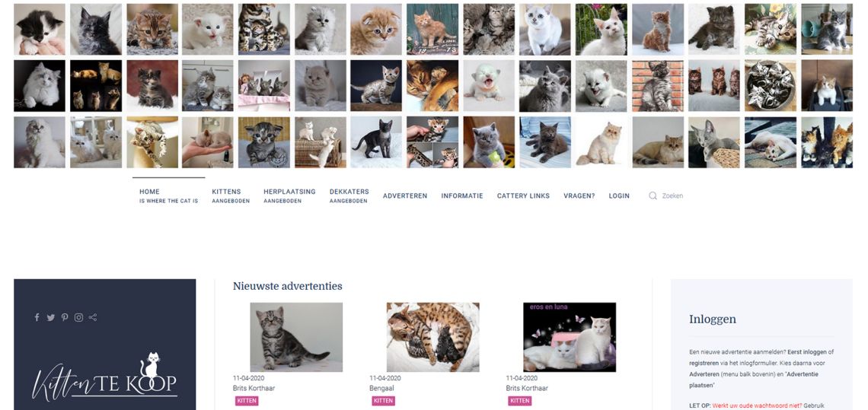Open the Twitter social icon
This screenshot has height=410, width=868.
(51, 318)
